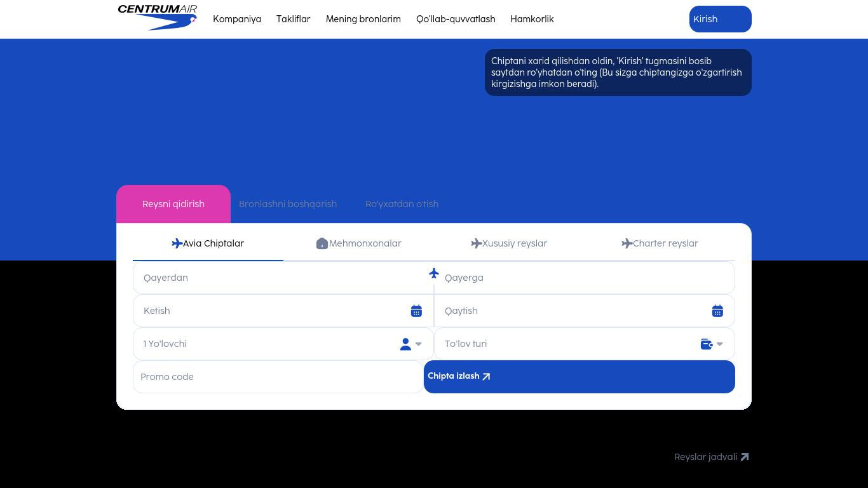Expand the passenger count dropdown arrow

[x=418, y=344]
